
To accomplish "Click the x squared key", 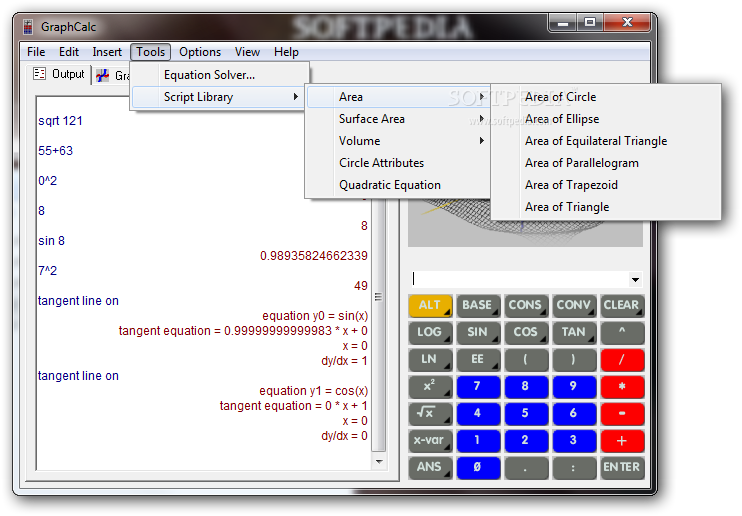I will coord(430,386).
